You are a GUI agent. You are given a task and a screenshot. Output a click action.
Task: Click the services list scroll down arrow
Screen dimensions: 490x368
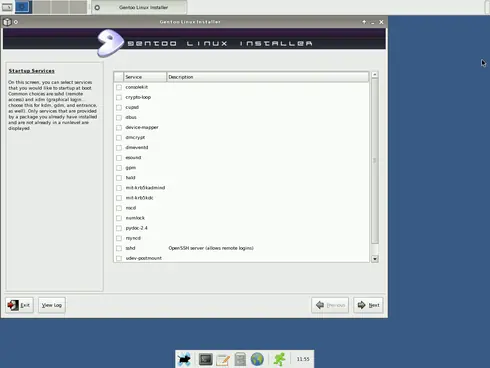(375, 259)
